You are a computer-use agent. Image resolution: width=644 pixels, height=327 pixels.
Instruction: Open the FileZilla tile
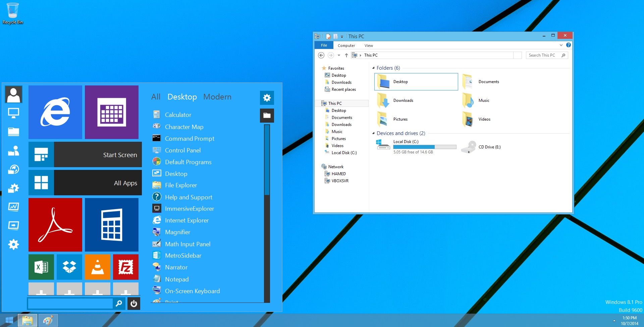[126, 267]
